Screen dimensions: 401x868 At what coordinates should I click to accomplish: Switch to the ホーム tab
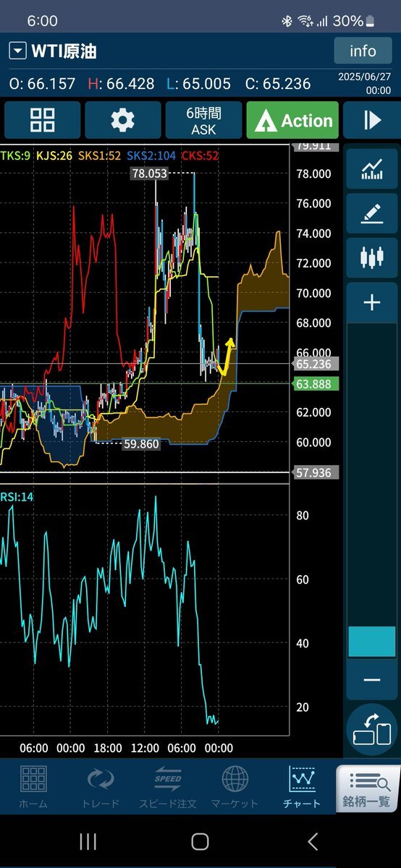pos(33,787)
